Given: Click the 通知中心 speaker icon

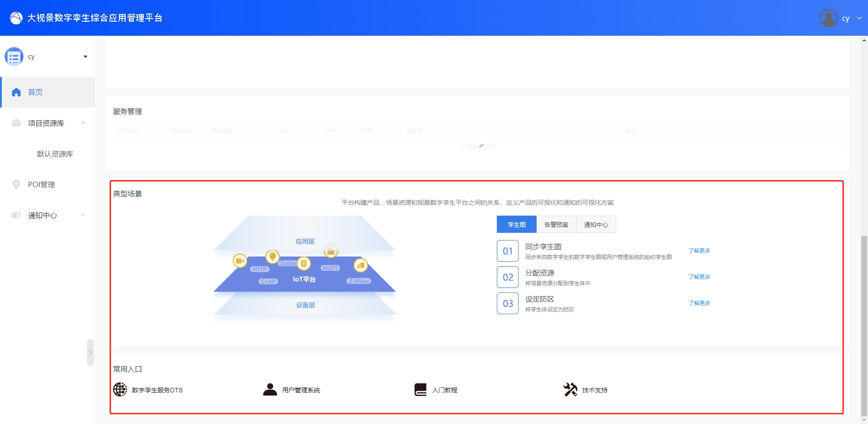Looking at the screenshot, I should tap(16, 215).
